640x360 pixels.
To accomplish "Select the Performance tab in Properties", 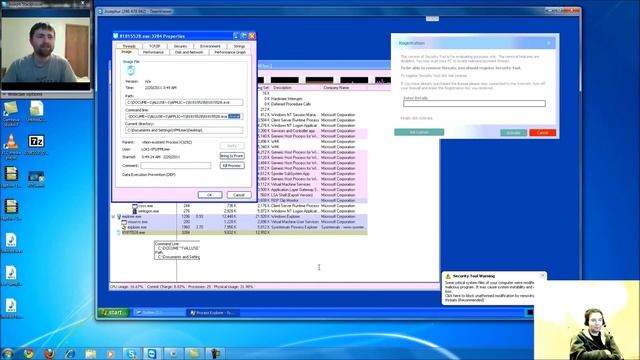I will pyautogui.click(x=153, y=52).
